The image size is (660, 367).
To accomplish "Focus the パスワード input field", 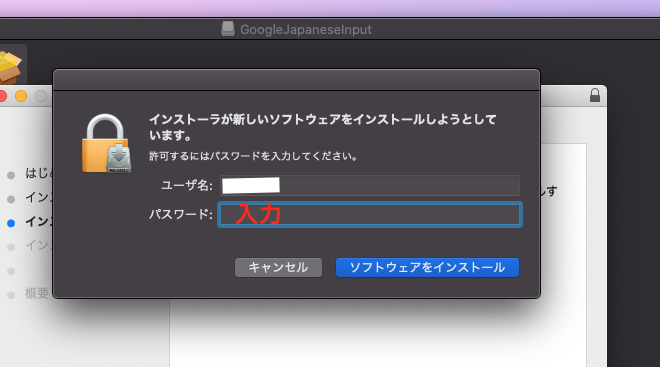I will coord(370,215).
